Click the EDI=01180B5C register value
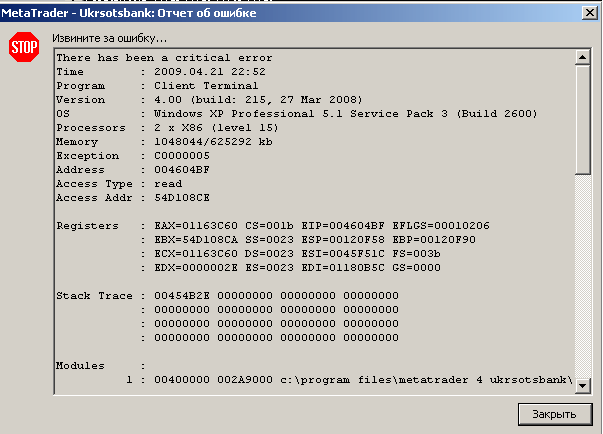 coord(343,268)
